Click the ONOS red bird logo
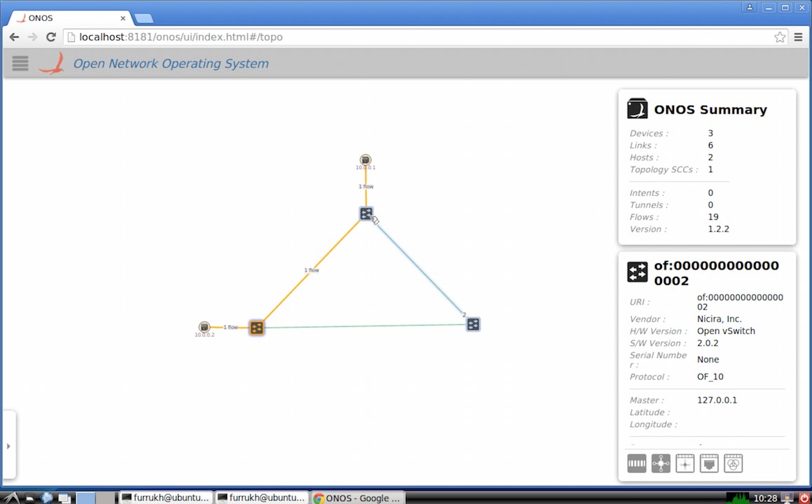812x504 pixels. [51, 63]
